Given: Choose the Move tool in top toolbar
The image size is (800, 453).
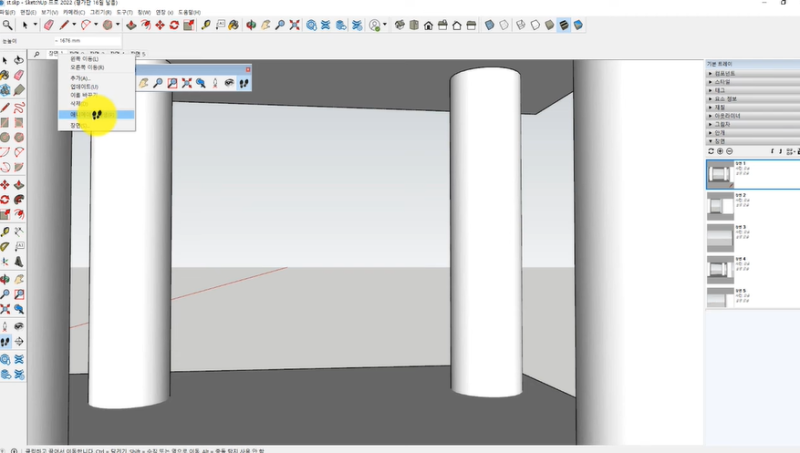Looking at the screenshot, I should click(160, 25).
